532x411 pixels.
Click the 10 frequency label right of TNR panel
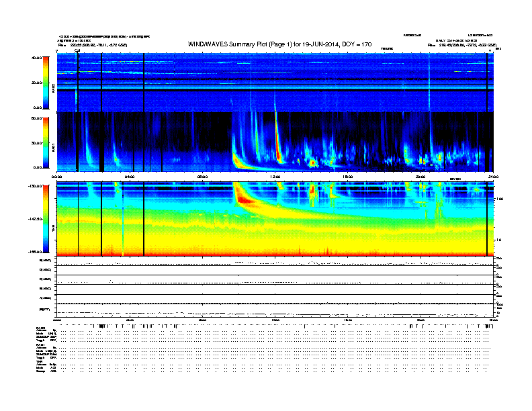pos(498,240)
